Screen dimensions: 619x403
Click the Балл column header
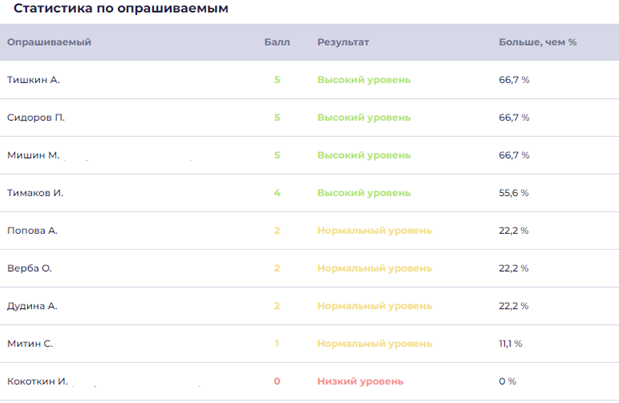277,42
